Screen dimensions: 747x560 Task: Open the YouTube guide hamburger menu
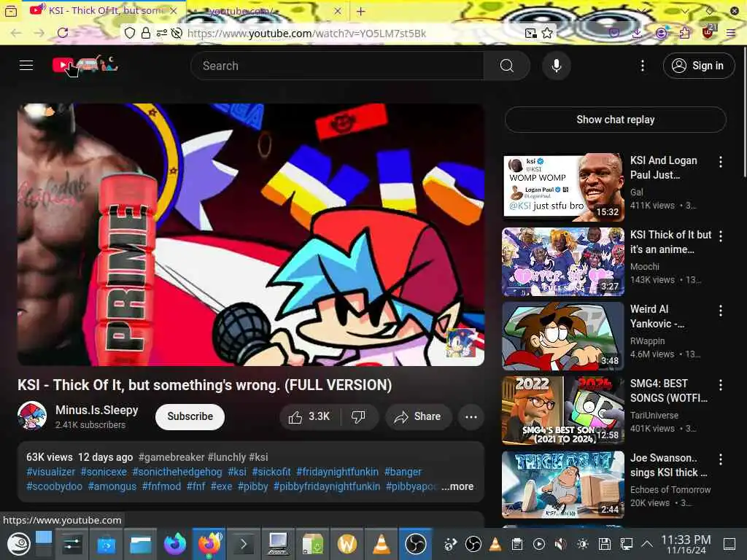point(26,65)
